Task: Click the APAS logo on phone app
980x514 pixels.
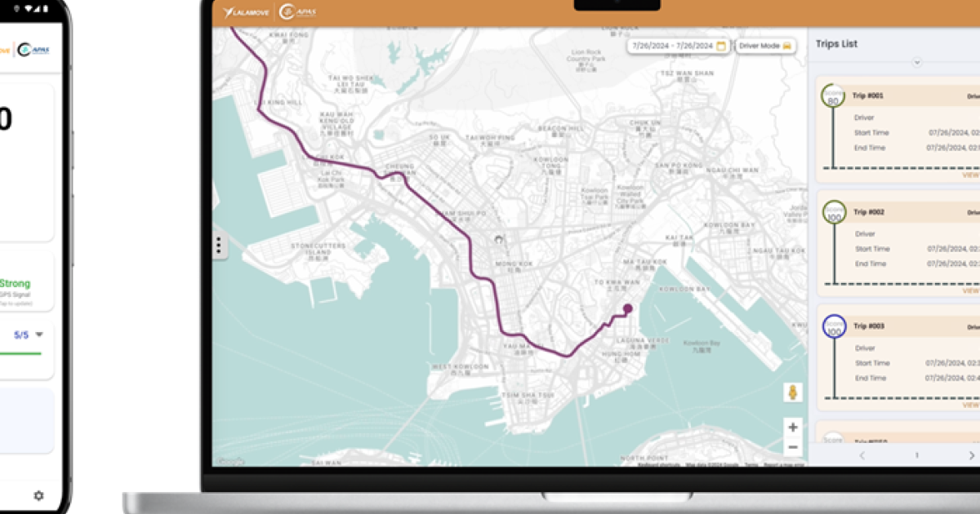Action: (33, 50)
